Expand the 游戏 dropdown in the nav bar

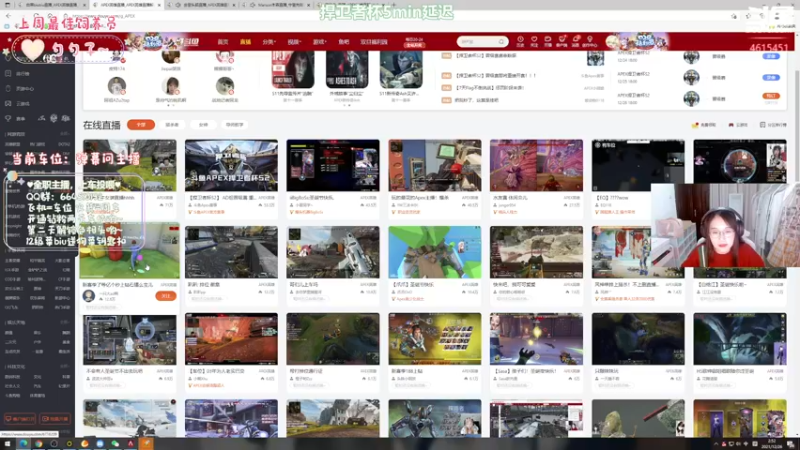319,42
